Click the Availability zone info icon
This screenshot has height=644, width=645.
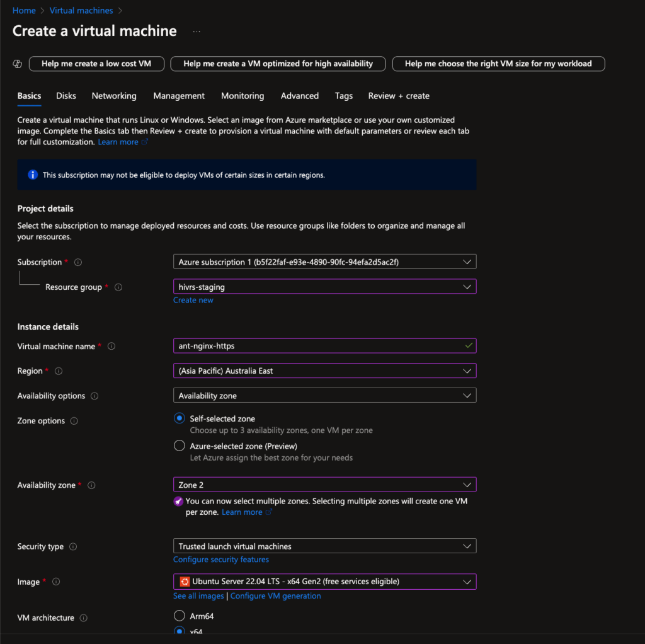tap(92, 486)
